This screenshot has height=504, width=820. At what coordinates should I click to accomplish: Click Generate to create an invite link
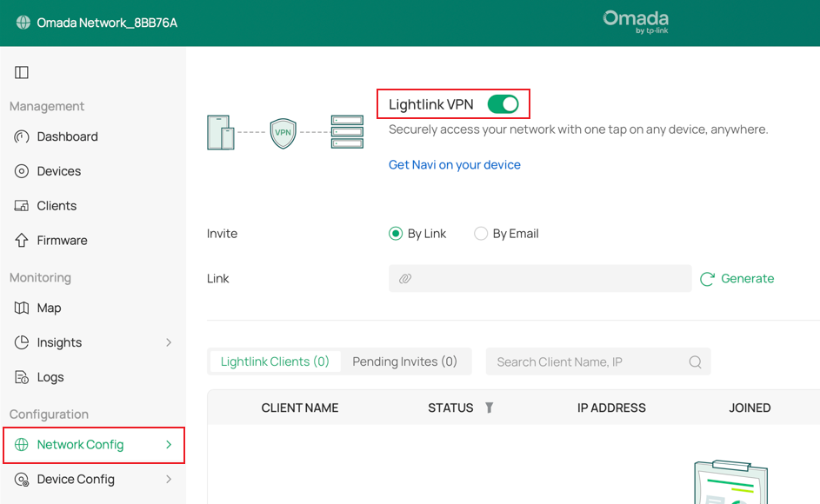pyautogui.click(x=737, y=278)
